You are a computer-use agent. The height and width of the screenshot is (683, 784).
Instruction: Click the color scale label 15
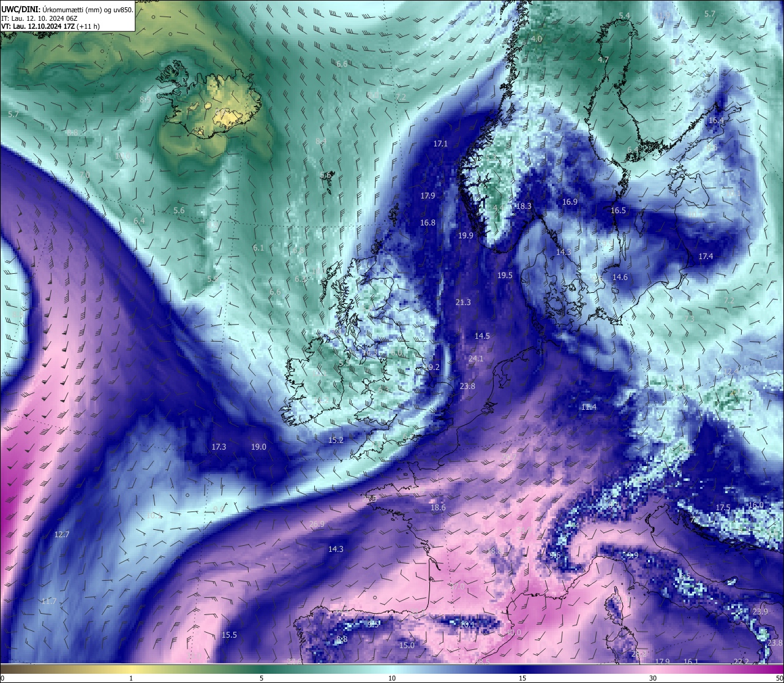tap(522, 678)
